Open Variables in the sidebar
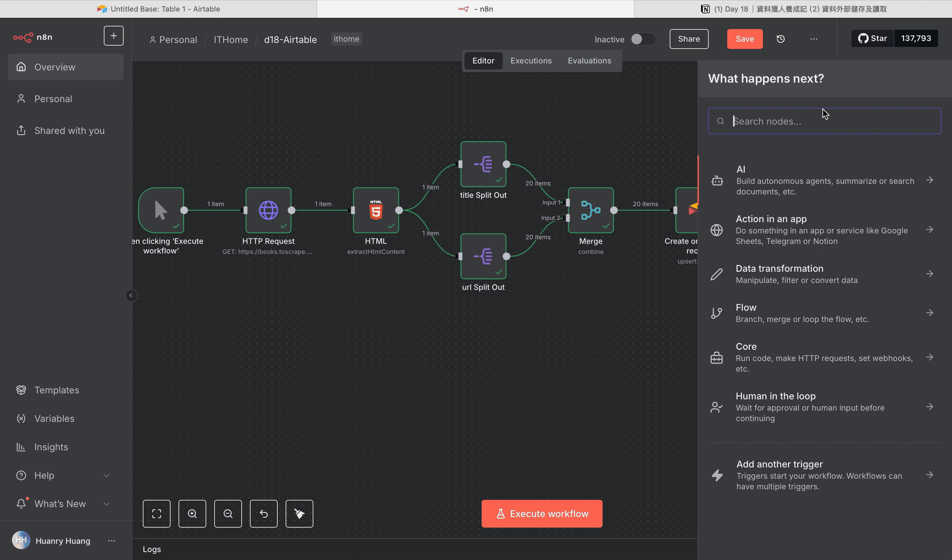The image size is (952, 560). 66,418
